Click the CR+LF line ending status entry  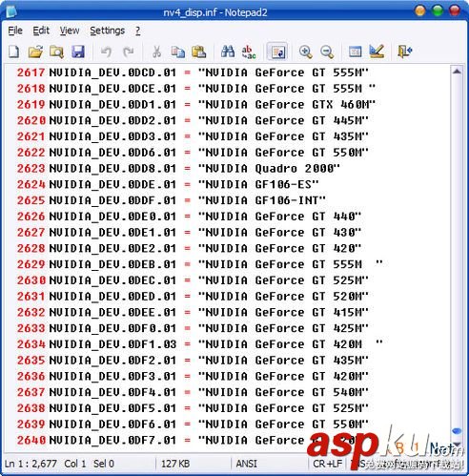tap(328, 464)
